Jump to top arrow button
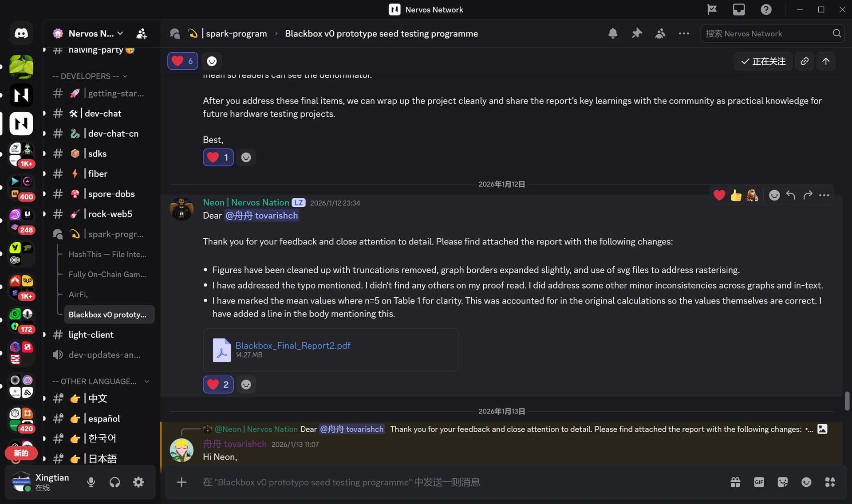This screenshot has width=852, height=504. click(x=826, y=61)
